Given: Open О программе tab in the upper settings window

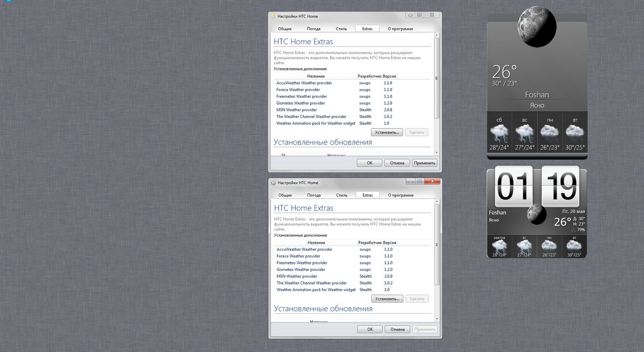Looking at the screenshot, I should 400,29.
